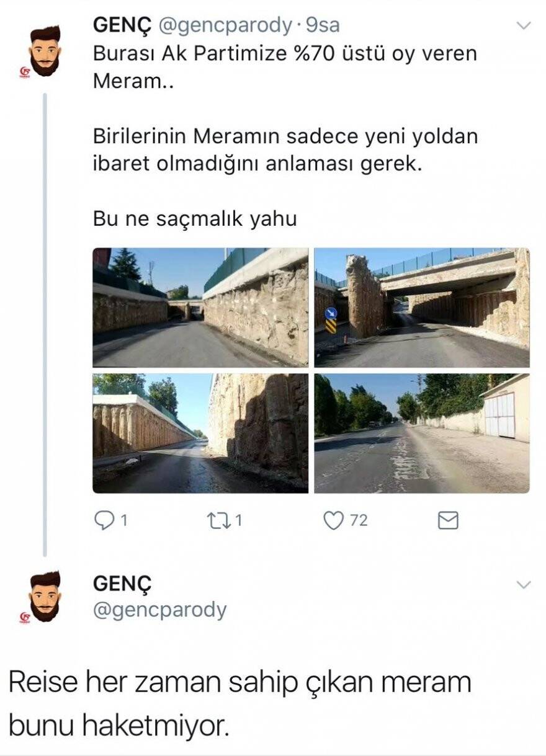View bottom-right photo of tree-lined street
This screenshot has width=546, height=756.
(422, 433)
